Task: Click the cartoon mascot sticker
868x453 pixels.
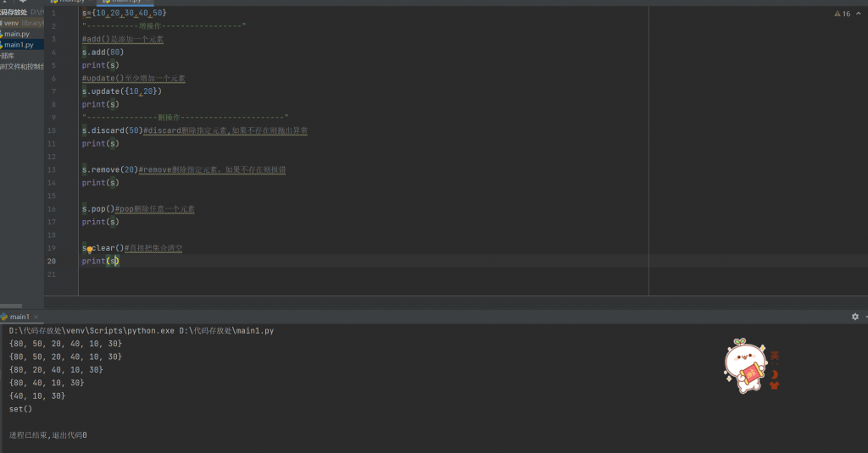Action: pos(744,366)
